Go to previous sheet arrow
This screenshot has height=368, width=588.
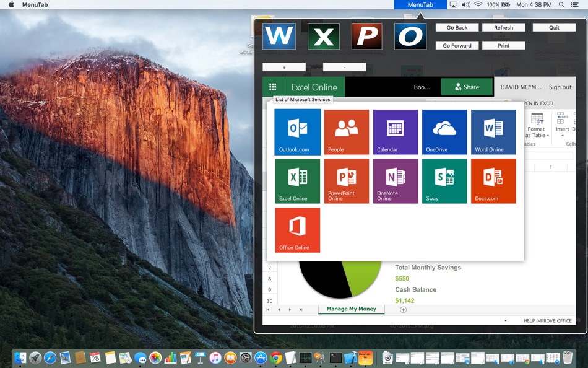point(279,310)
